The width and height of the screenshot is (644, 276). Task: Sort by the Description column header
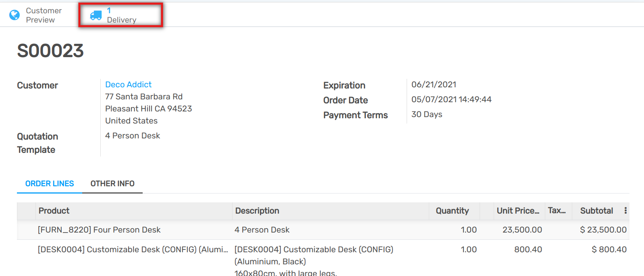pyautogui.click(x=257, y=211)
